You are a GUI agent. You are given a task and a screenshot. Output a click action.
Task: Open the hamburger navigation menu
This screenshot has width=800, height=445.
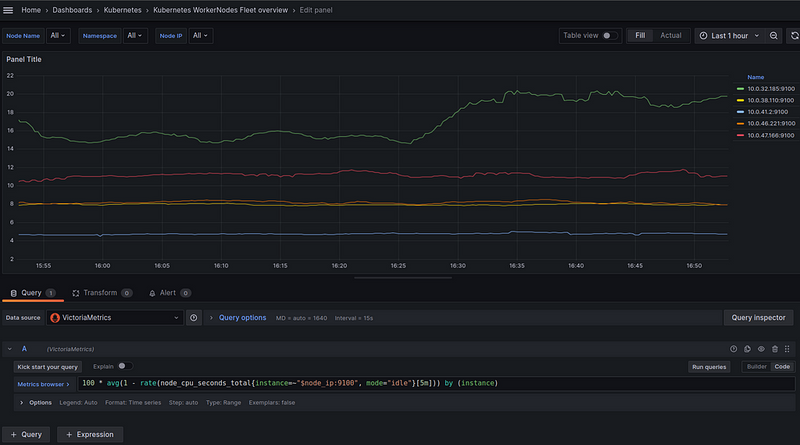(x=8, y=10)
